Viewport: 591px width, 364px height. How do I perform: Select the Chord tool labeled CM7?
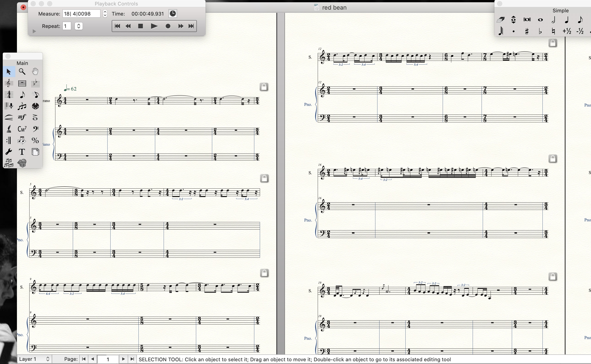pos(22,129)
